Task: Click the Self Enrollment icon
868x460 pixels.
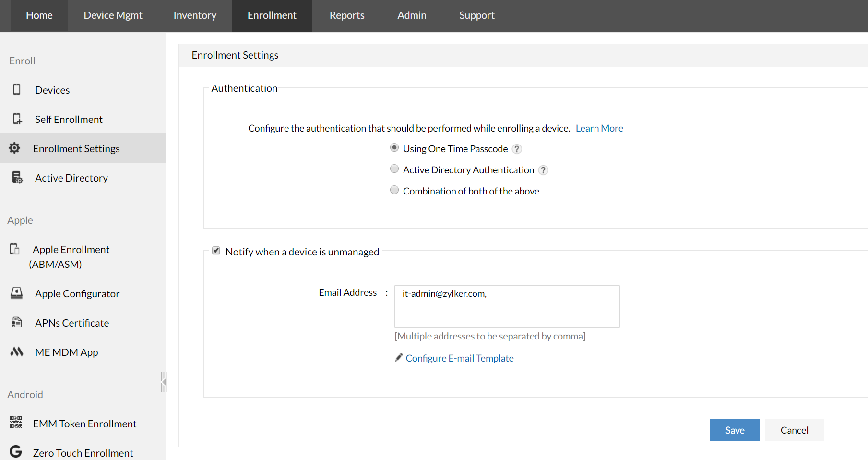Action: click(17, 119)
